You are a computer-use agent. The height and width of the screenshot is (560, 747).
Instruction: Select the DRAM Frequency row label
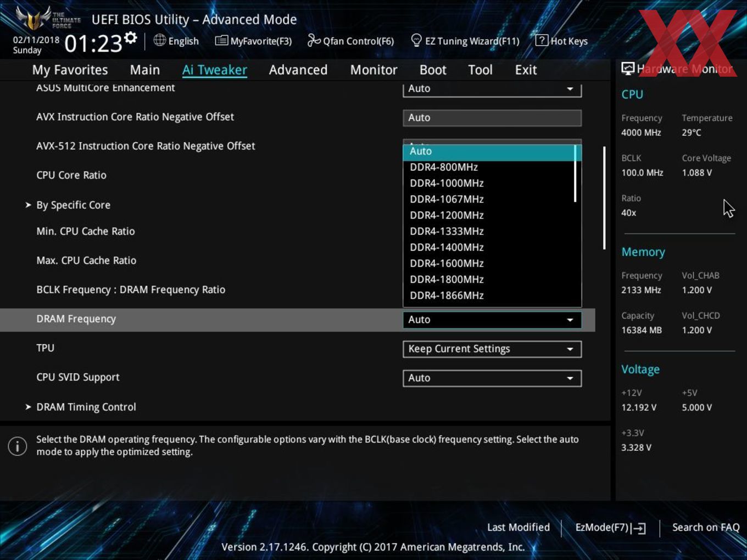point(76,319)
